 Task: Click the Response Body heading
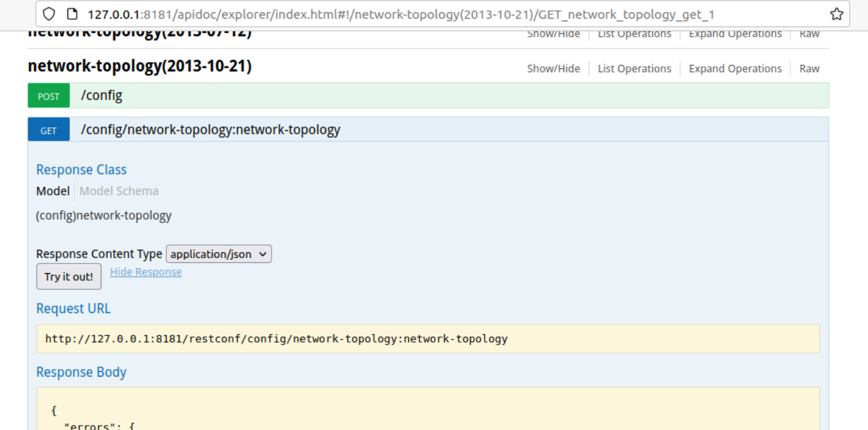coord(82,372)
